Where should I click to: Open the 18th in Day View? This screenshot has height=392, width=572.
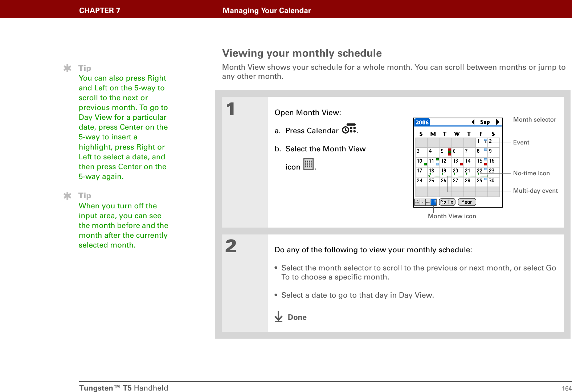click(x=434, y=172)
